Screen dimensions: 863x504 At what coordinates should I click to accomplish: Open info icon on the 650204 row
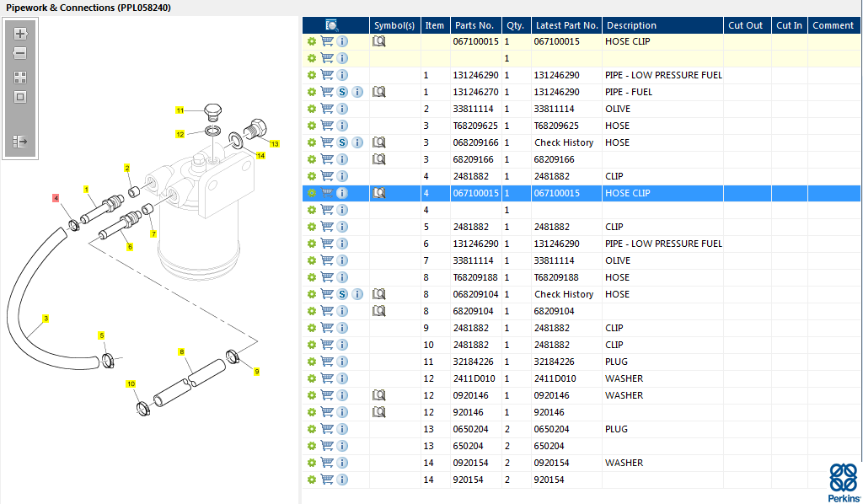click(x=342, y=446)
